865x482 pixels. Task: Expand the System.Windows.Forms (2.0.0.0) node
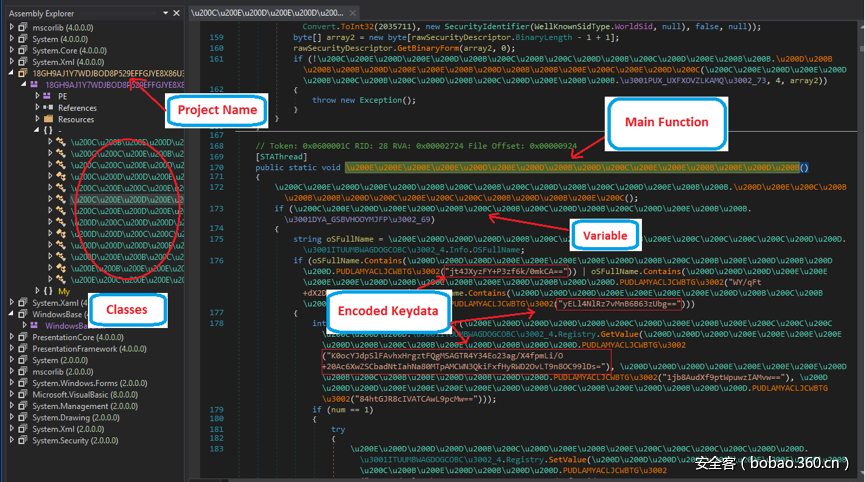[10, 383]
